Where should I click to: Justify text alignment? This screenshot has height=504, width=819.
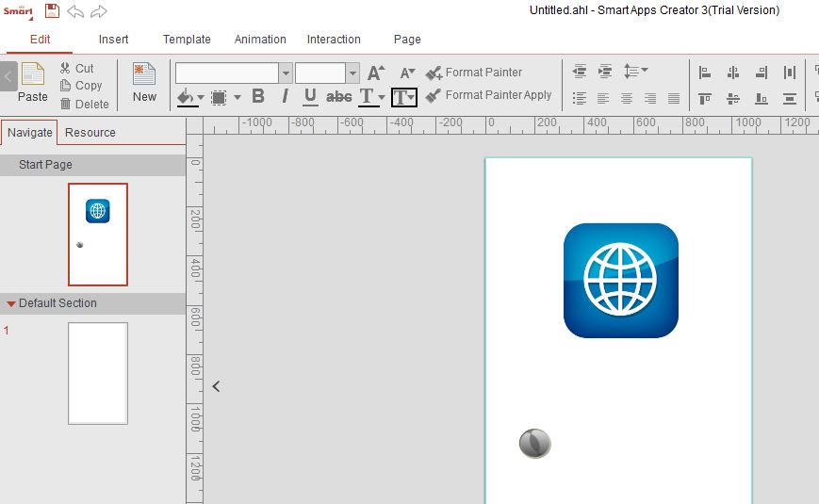pos(674,98)
